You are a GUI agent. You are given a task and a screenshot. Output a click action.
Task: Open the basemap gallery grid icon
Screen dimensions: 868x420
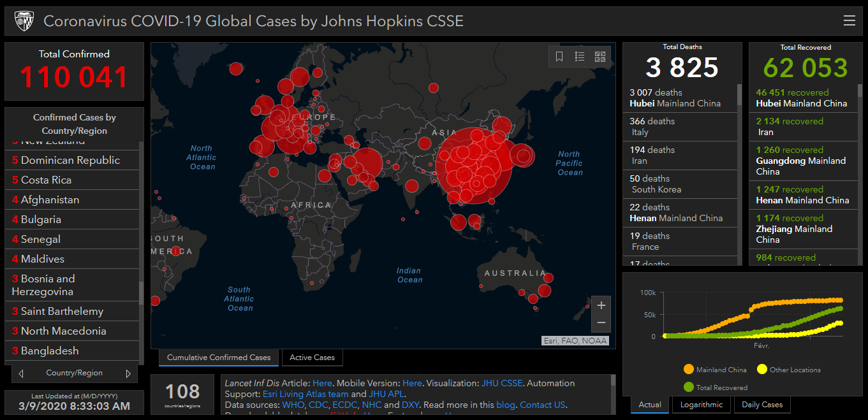click(600, 57)
